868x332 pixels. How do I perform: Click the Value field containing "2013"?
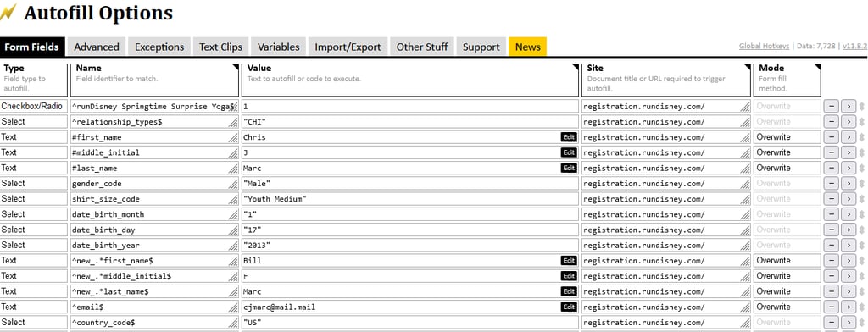(409, 245)
